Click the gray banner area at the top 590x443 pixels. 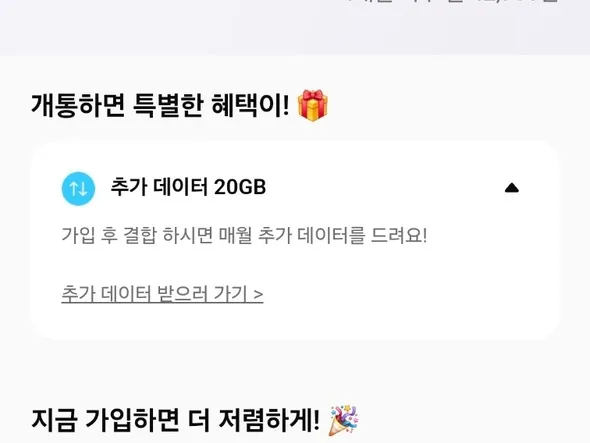click(295, 30)
